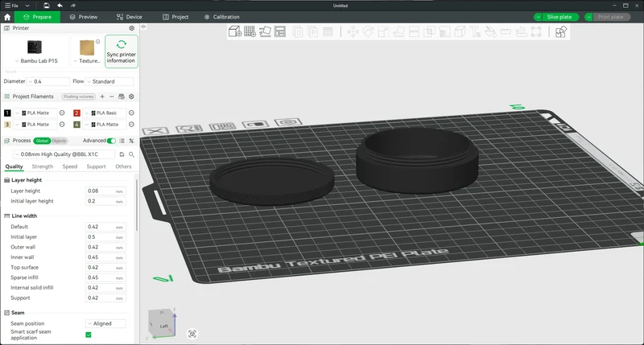Open the Support settings tab
This screenshot has width=644, height=345.
(x=96, y=166)
